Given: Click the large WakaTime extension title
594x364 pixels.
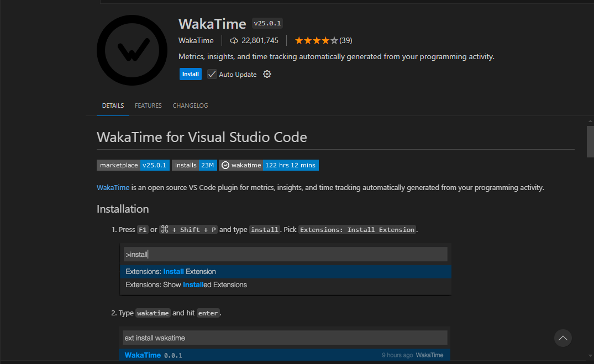Looking at the screenshot, I should tap(212, 24).
